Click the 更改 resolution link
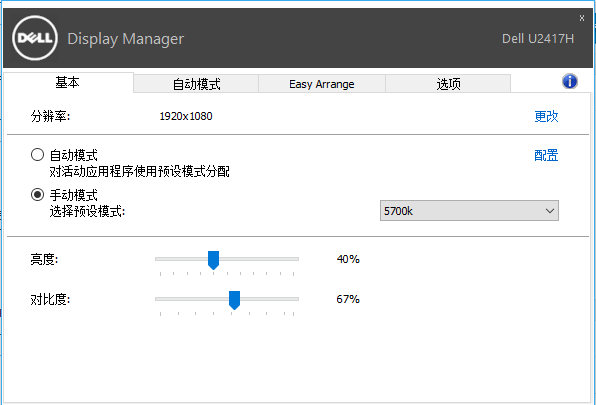The image size is (596, 405). pos(546,116)
